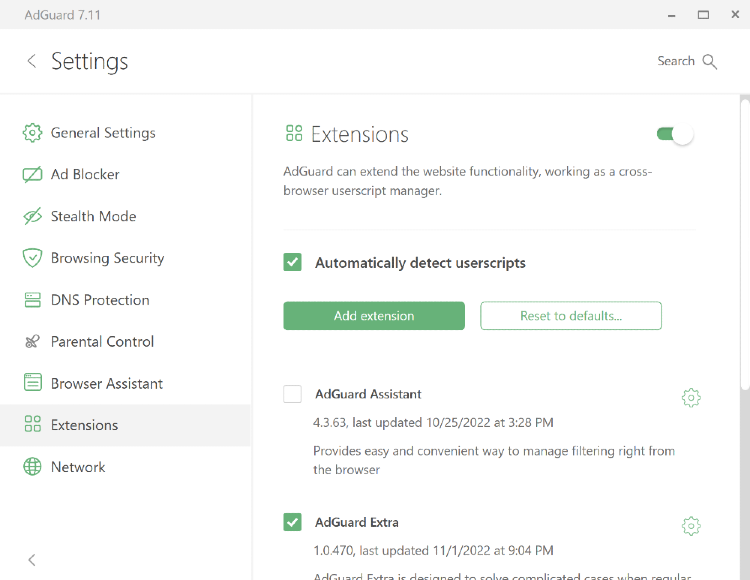This screenshot has height=580, width=750.
Task: Click the Browser Assistant window icon
Action: tap(32, 383)
